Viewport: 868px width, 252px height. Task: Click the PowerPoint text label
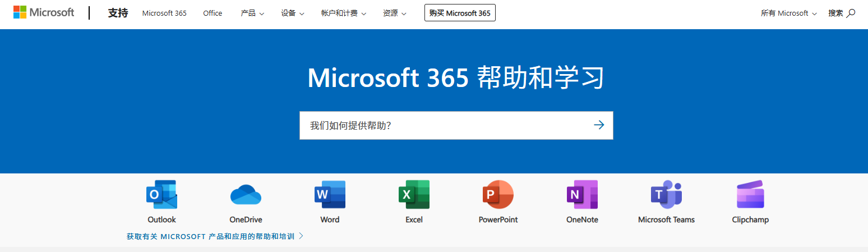coord(498,219)
